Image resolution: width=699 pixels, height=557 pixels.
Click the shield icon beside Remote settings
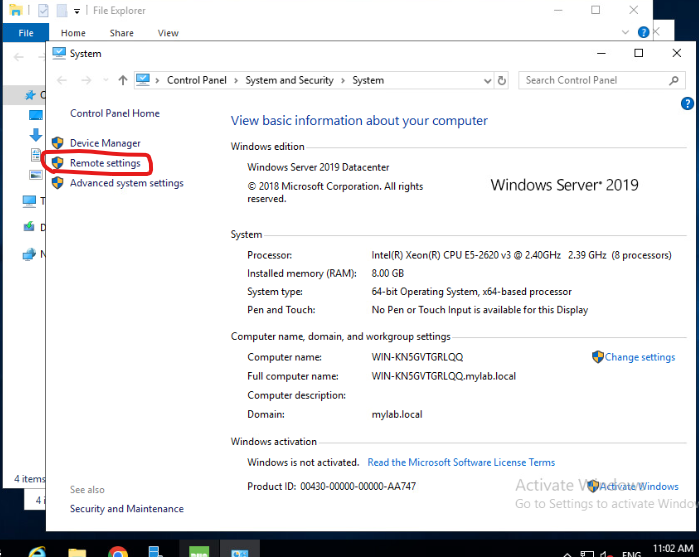(58, 163)
